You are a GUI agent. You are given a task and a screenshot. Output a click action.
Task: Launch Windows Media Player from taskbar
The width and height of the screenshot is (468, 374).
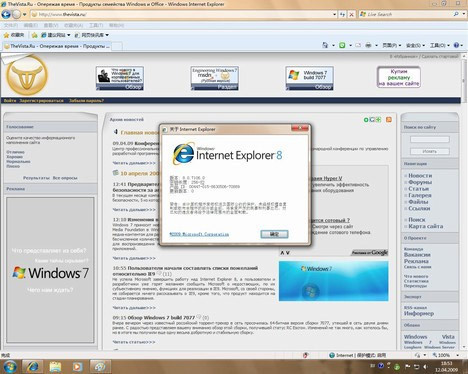tap(77, 367)
